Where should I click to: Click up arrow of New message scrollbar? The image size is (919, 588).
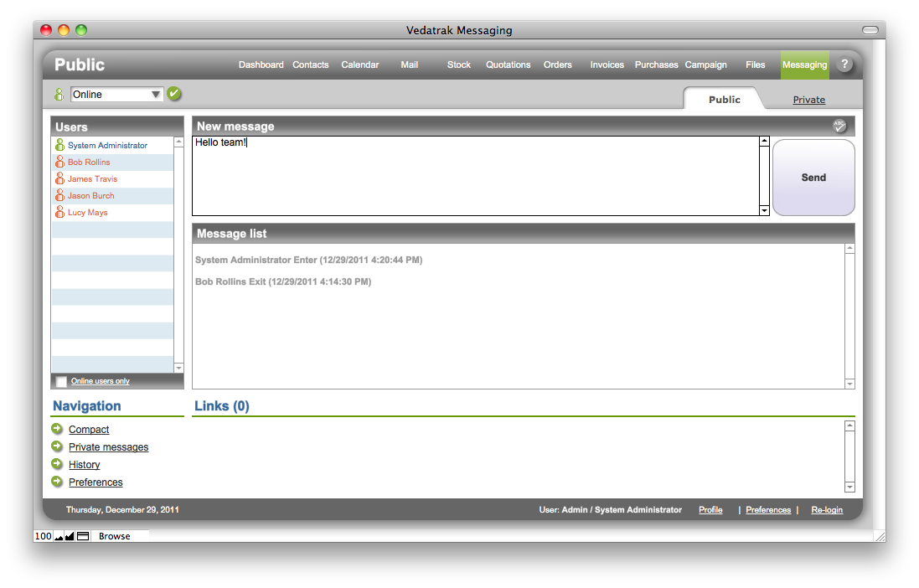pos(764,142)
